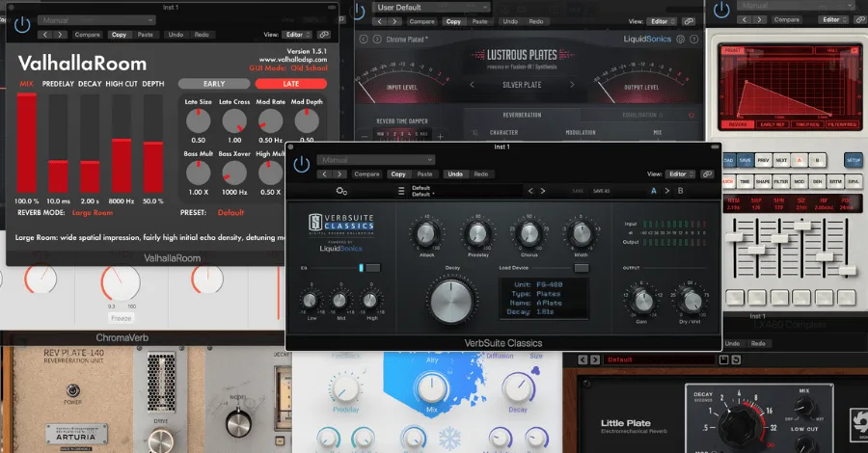Open Lustrous Plates help question mark icon
The height and width of the screenshot is (453, 868).
[x=693, y=40]
